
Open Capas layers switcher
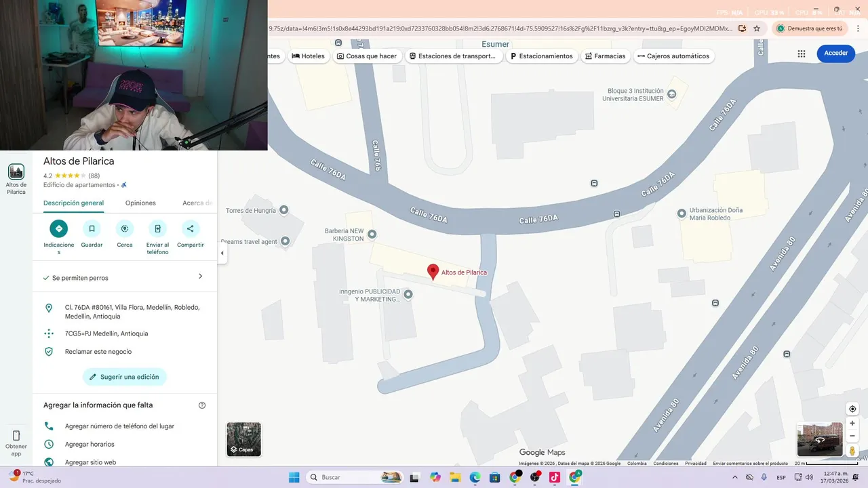(x=243, y=439)
